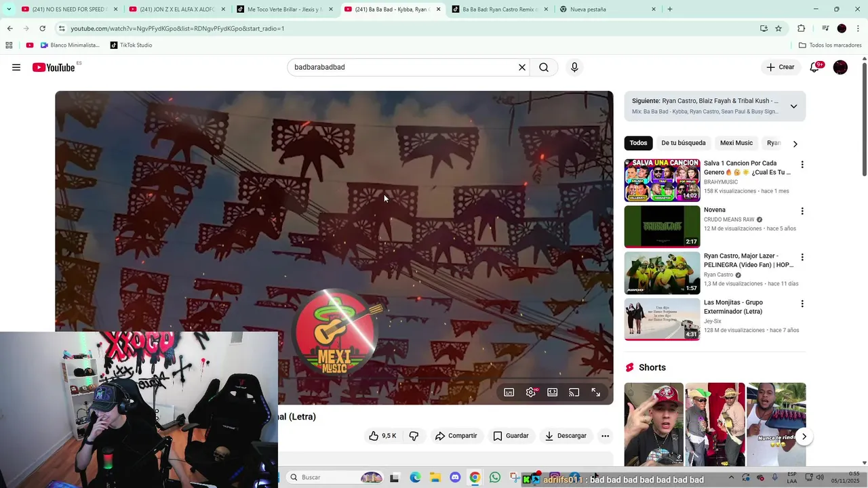Open options for Novena video
Viewport: 868px width, 488px height.
tap(802, 211)
